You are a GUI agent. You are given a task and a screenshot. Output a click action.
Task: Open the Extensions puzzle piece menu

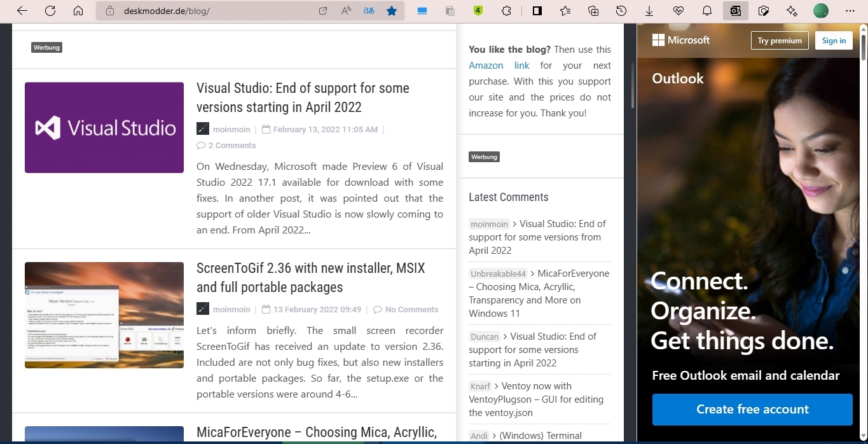tap(506, 11)
